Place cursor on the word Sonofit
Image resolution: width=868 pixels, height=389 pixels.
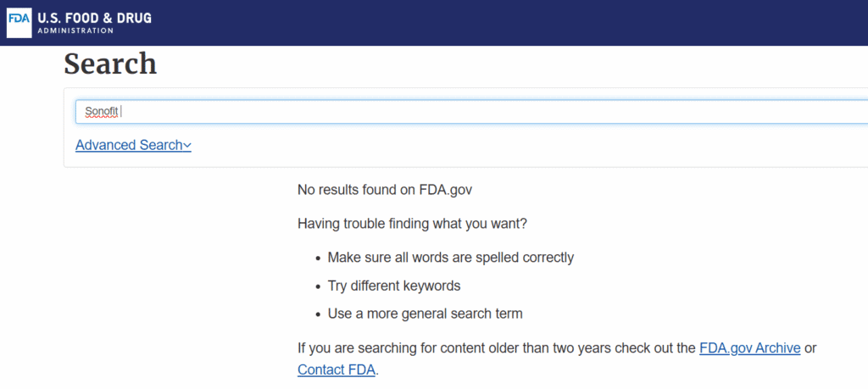[102, 111]
